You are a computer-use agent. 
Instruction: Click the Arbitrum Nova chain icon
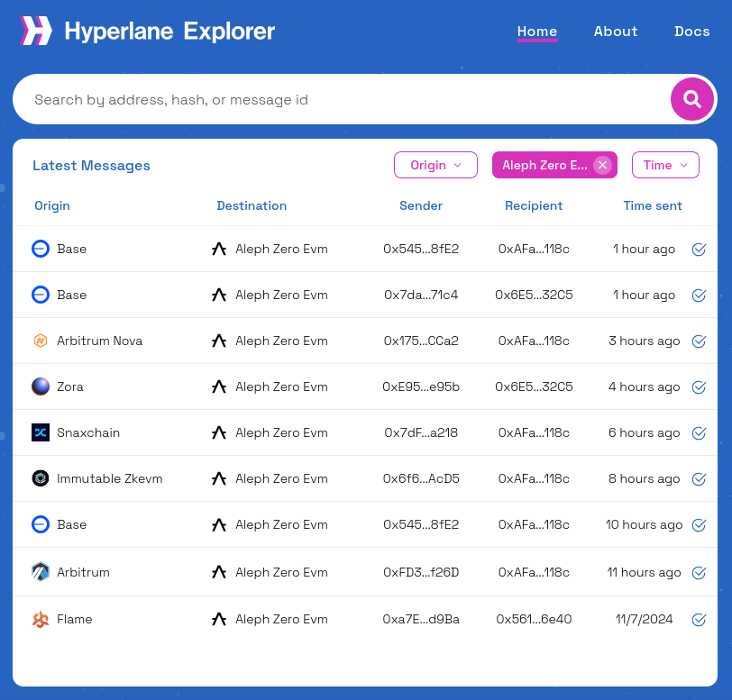tap(41, 341)
